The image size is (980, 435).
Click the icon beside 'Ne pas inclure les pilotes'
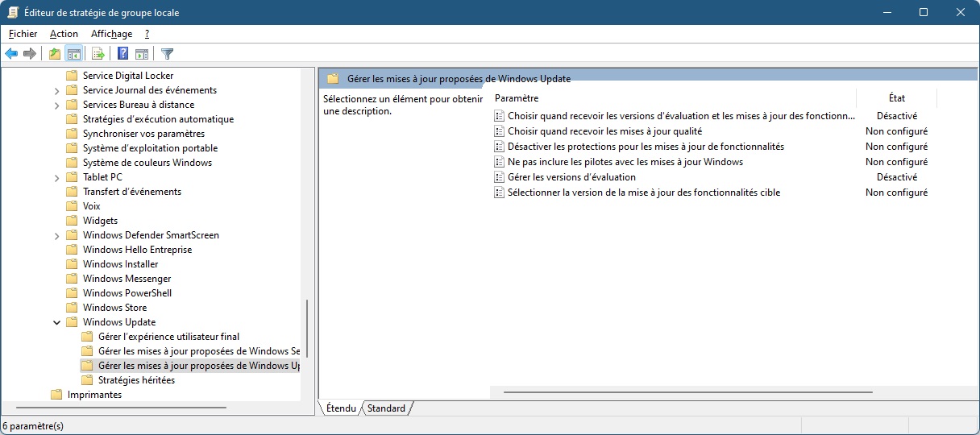(x=499, y=162)
